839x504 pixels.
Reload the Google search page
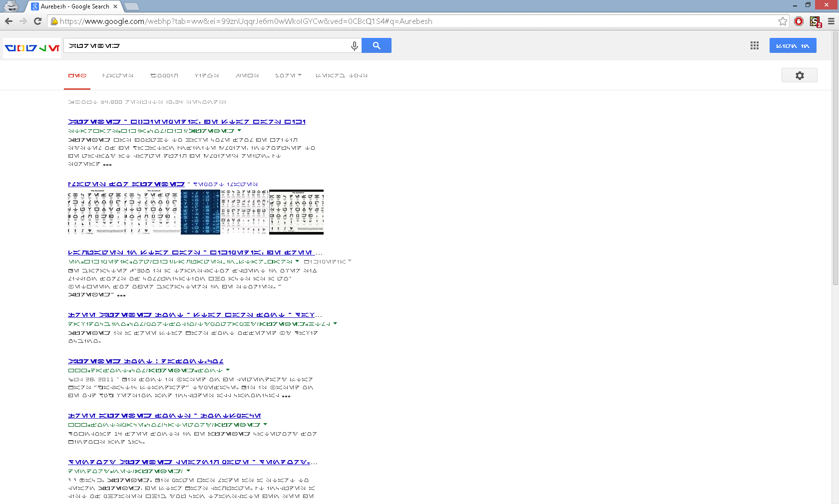tap(37, 21)
